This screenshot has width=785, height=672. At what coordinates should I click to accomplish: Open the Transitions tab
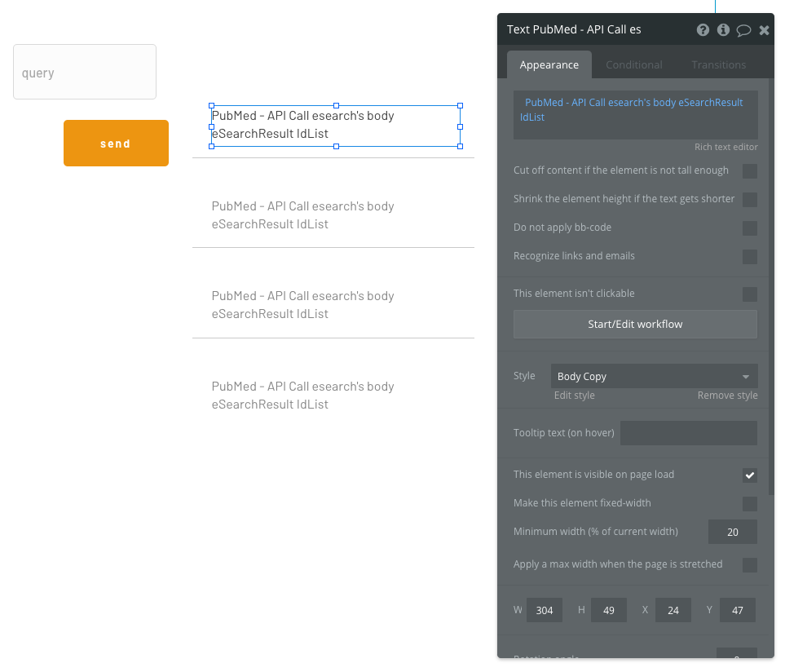pos(718,64)
